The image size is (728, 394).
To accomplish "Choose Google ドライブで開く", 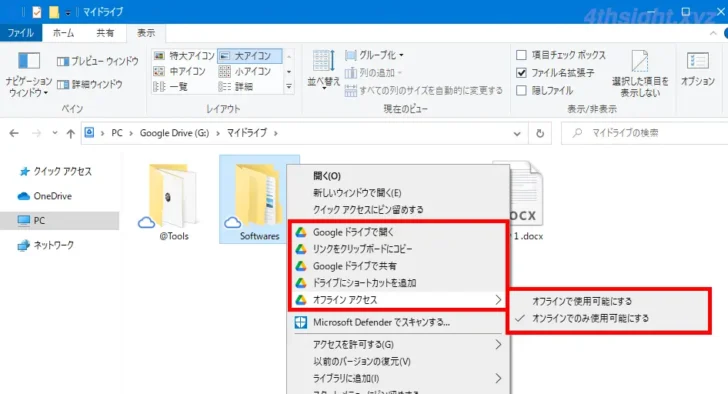I will point(397,232).
